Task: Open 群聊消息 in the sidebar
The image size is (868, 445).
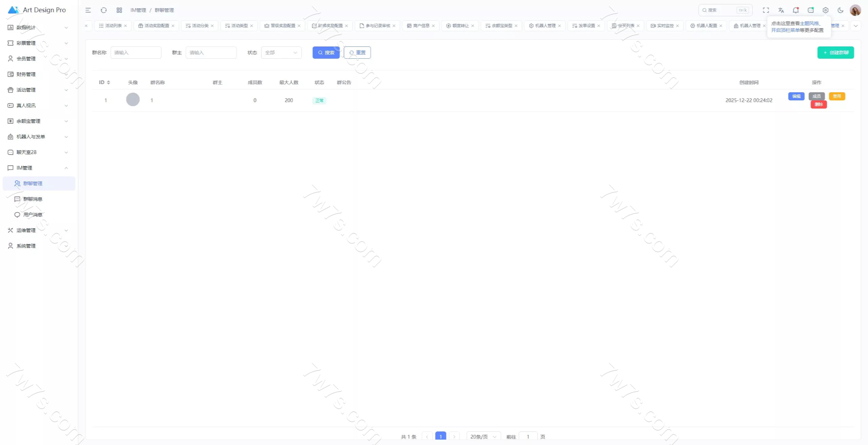Action: (x=33, y=199)
